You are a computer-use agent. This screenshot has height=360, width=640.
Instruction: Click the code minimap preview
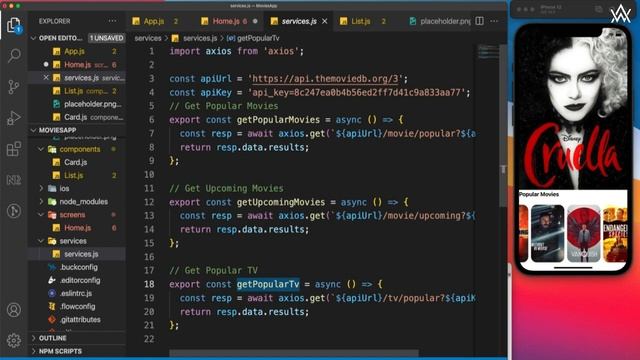(488, 52)
